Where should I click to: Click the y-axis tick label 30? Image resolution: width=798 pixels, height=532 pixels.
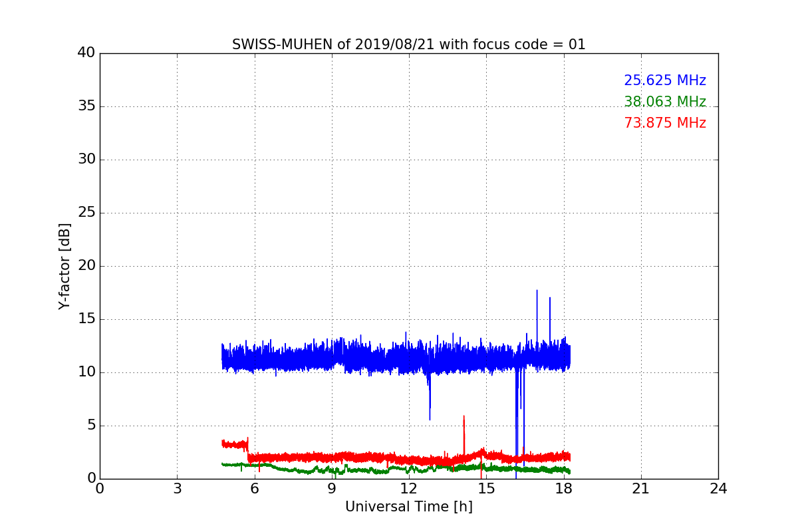[86, 160]
